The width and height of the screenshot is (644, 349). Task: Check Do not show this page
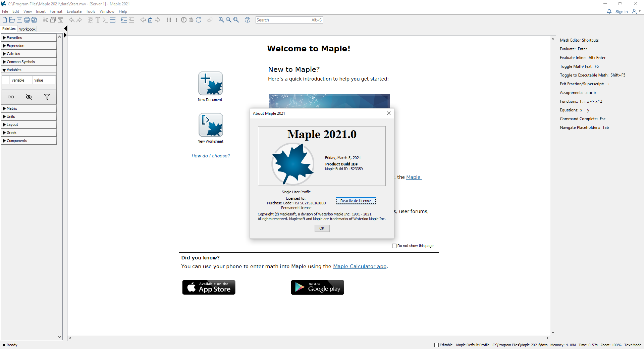coord(394,246)
